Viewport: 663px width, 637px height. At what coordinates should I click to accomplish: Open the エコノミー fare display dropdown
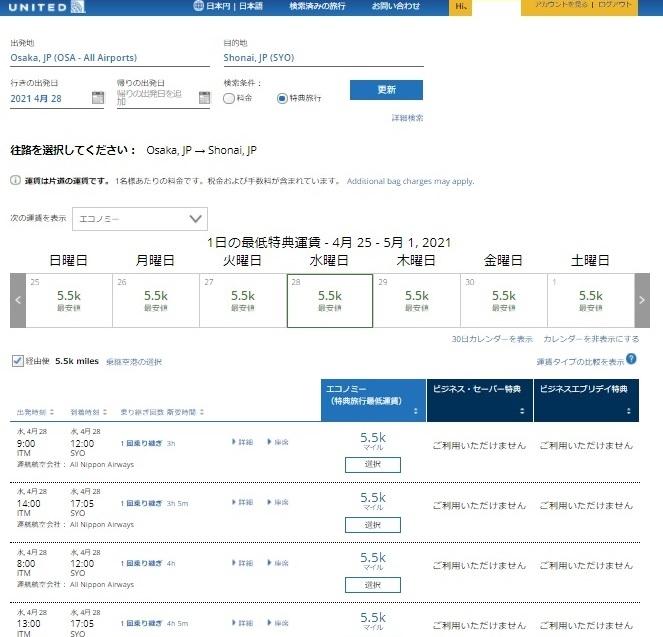point(140,219)
